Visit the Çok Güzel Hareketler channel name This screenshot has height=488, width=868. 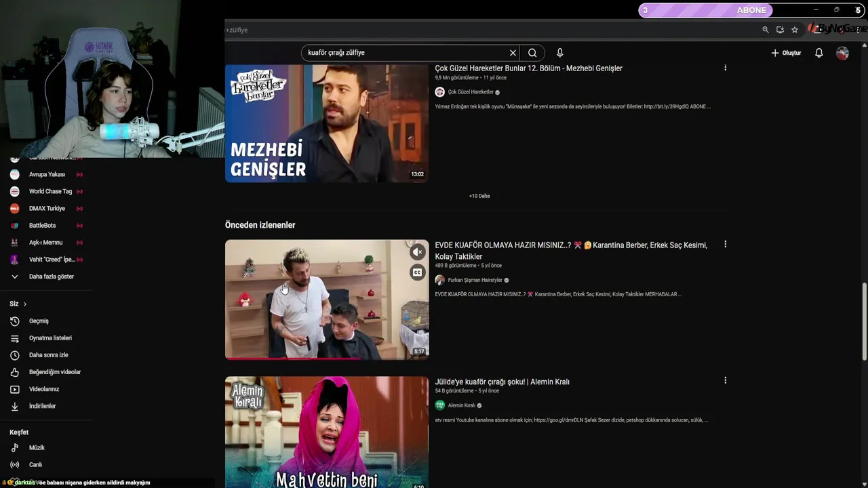click(471, 92)
